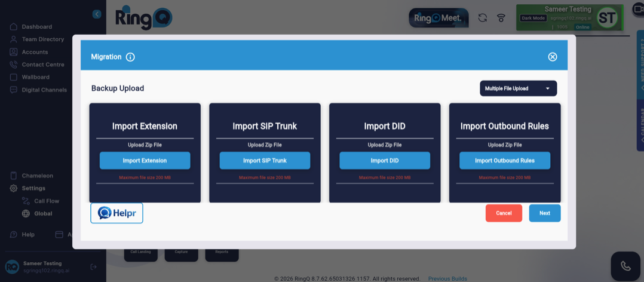
Task: Select Contact Centre menu item
Action: 43,65
